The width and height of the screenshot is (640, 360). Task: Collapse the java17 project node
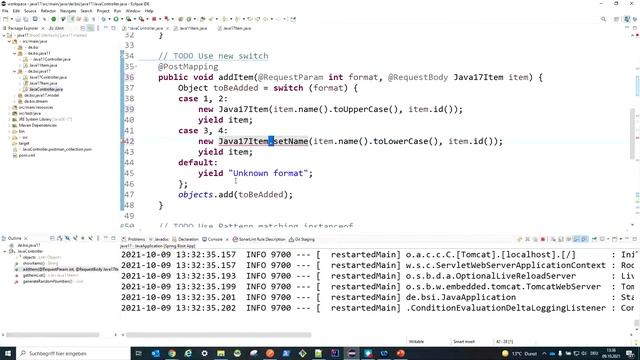(x=4, y=36)
